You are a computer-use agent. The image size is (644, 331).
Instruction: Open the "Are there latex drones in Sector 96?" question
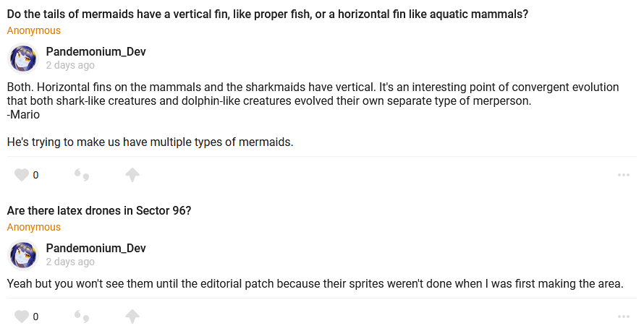tap(99, 211)
